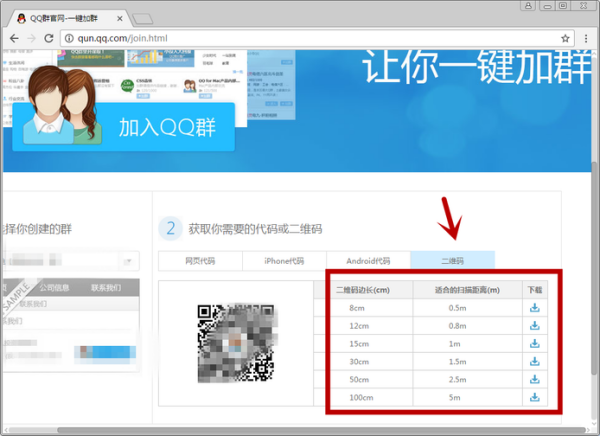
Task: Switch to the 网页代码 tab
Action: (x=200, y=261)
